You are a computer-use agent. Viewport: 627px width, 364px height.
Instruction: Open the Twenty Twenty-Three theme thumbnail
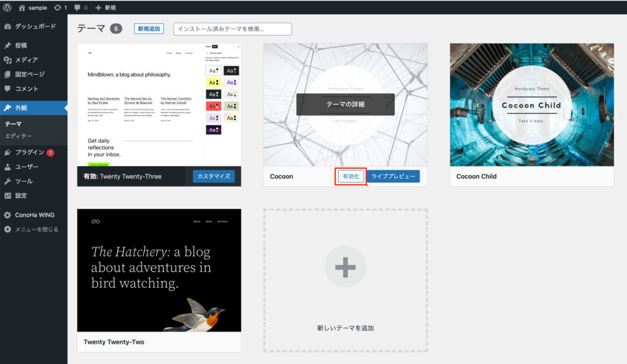click(159, 105)
